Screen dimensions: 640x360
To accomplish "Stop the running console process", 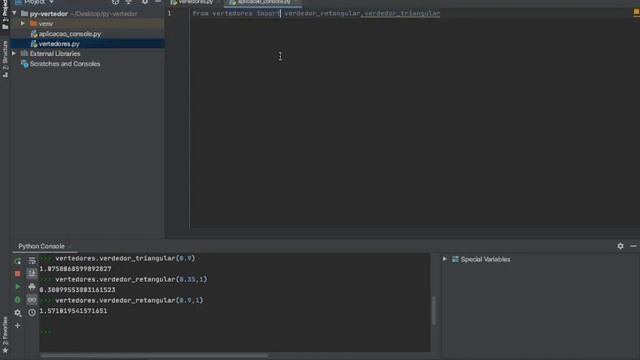I will click(x=18, y=273).
